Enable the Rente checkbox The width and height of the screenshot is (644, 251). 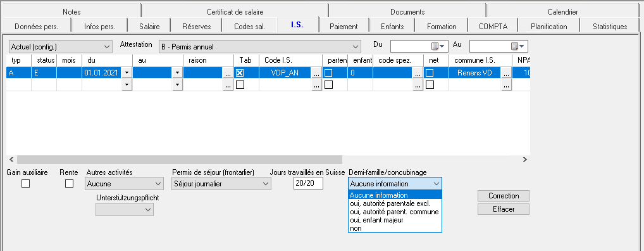tap(69, 184)
